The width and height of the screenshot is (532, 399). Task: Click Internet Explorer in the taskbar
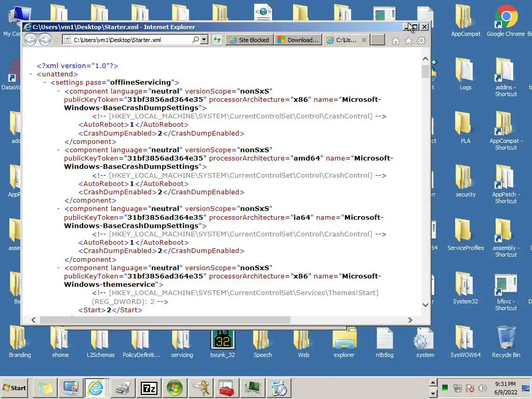coord(96,388)
